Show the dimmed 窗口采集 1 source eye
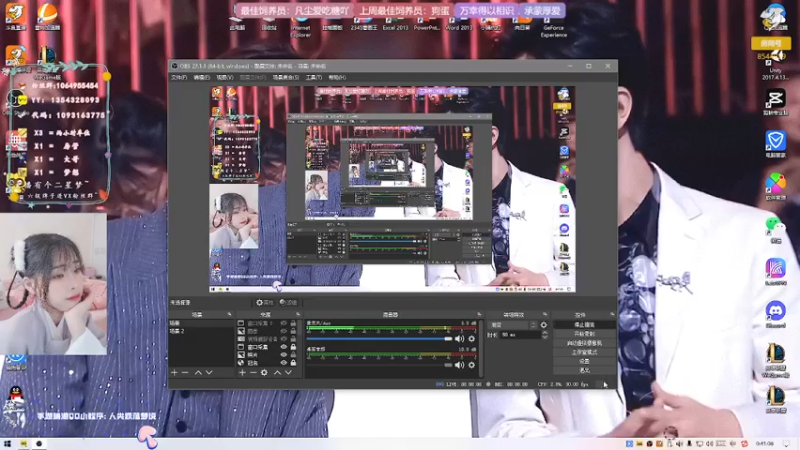Image resolution: width=800 pixels, height=450 pixels. click(x=284, y=323)
